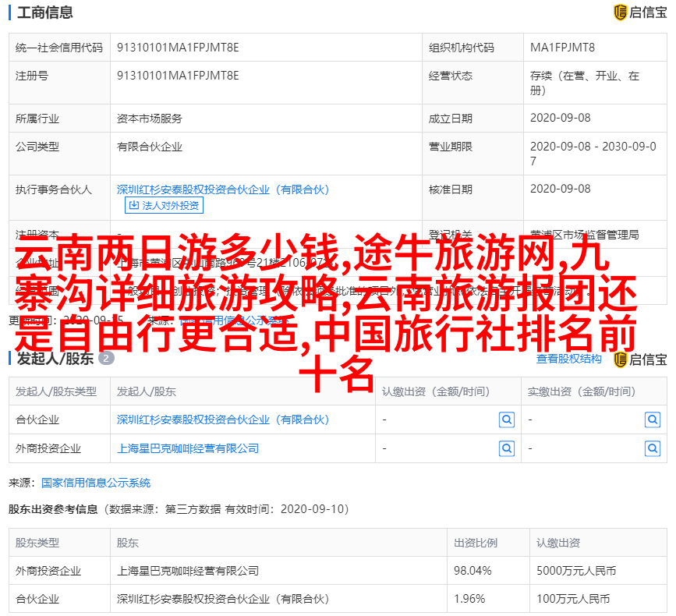The image size is (676, 616).
Task: Visit the 国家信用信息公示系统 source link
Action: point(96,483)
